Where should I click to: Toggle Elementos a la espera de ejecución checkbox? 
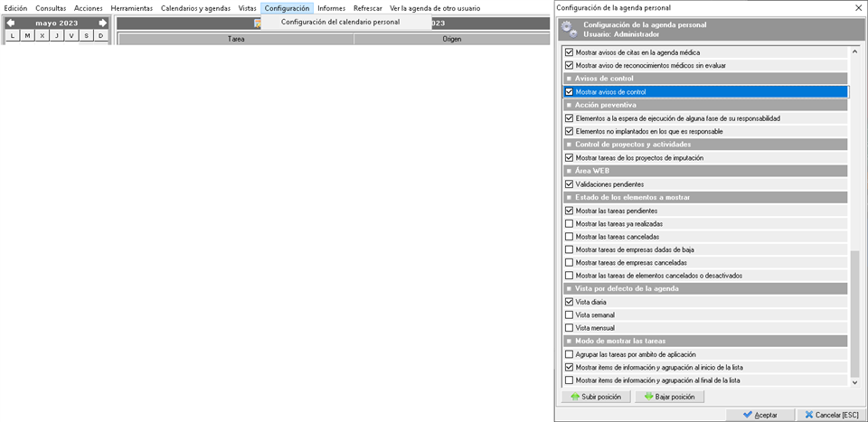pos(569,118)
